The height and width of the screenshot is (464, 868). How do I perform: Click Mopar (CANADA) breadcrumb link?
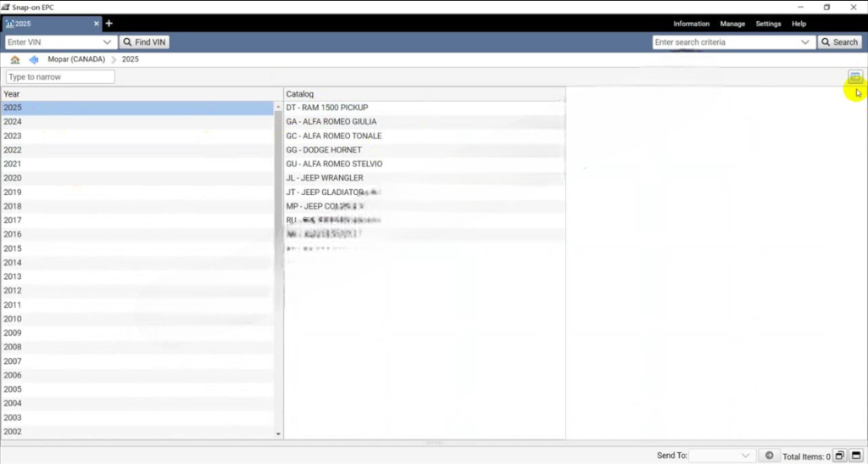[x=76, y=59]
